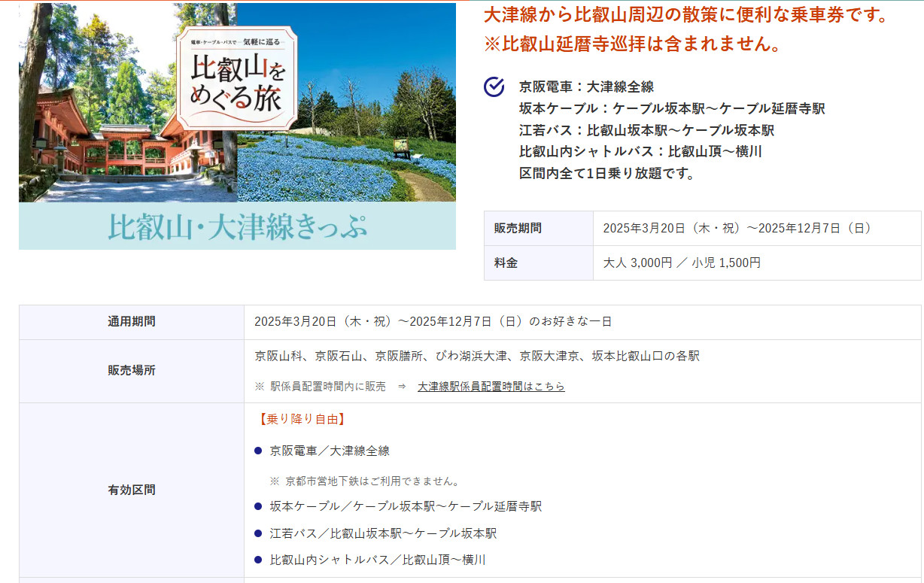
Task: Click the bullet dot before 京阪電車／大津線全線
Action: [x=258, y=451]
